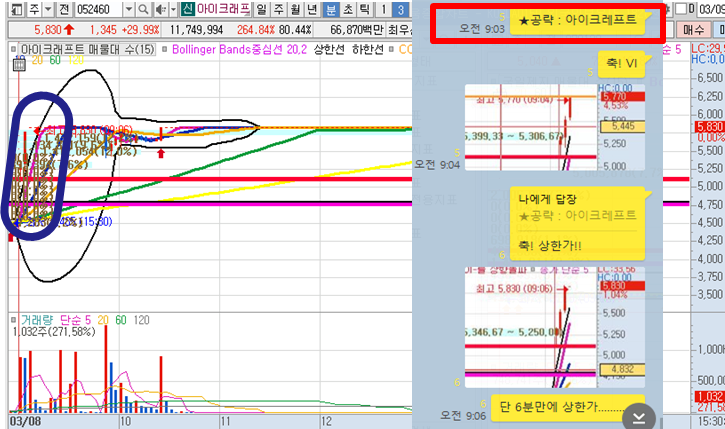Image resolution: width=725 pixels, height=429 pixels.
Task: Click the 12 o'clock time axis marker
Action: (x=326, y=422)
